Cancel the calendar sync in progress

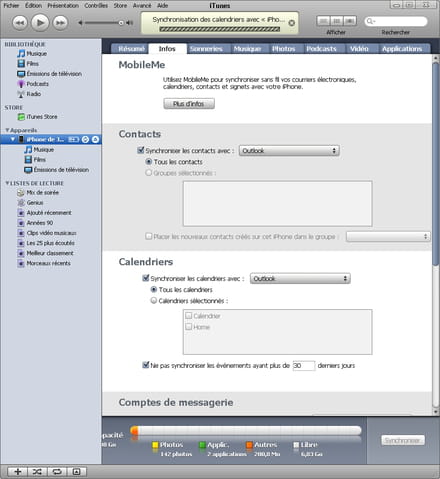click(291, 23)
